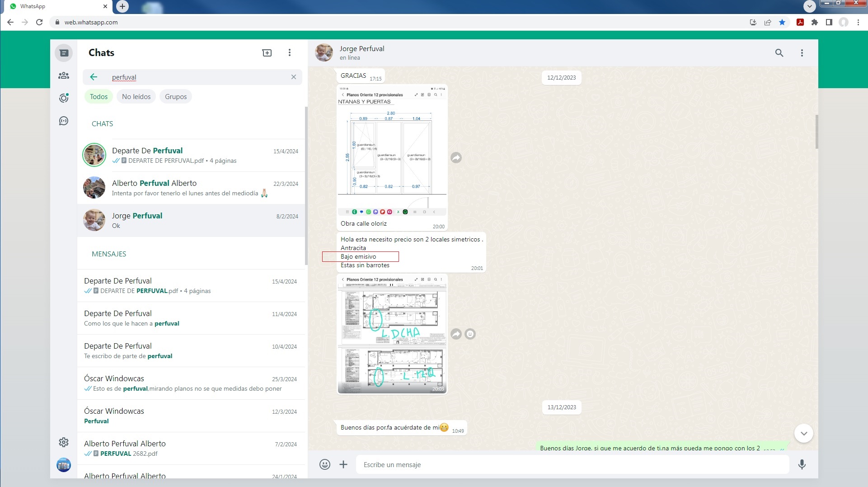The width and height of the screenshot is (868, 487).
Task: Select the 'No leídos' filter
Action: (x=136, y=97)
